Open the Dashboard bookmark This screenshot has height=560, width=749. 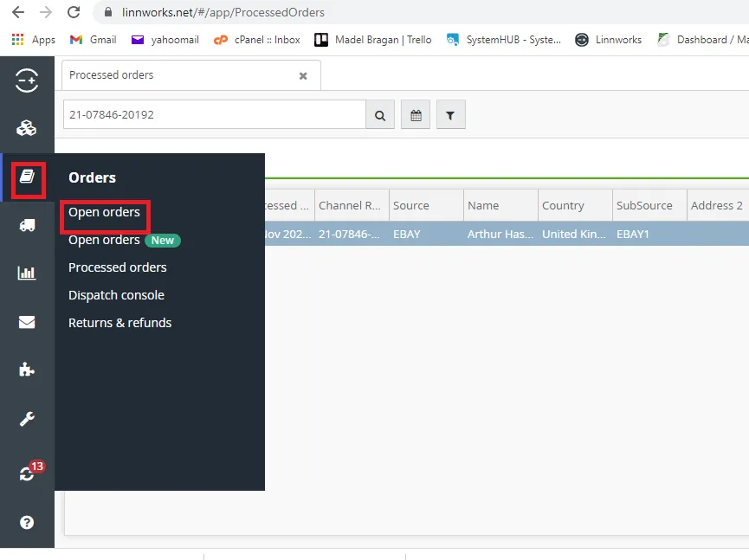(x=702, y=40)
